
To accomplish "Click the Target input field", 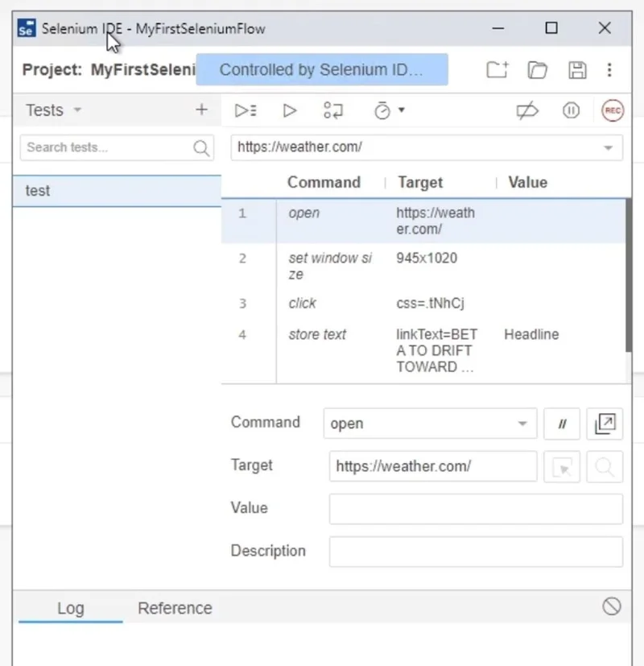I will 433,466.
